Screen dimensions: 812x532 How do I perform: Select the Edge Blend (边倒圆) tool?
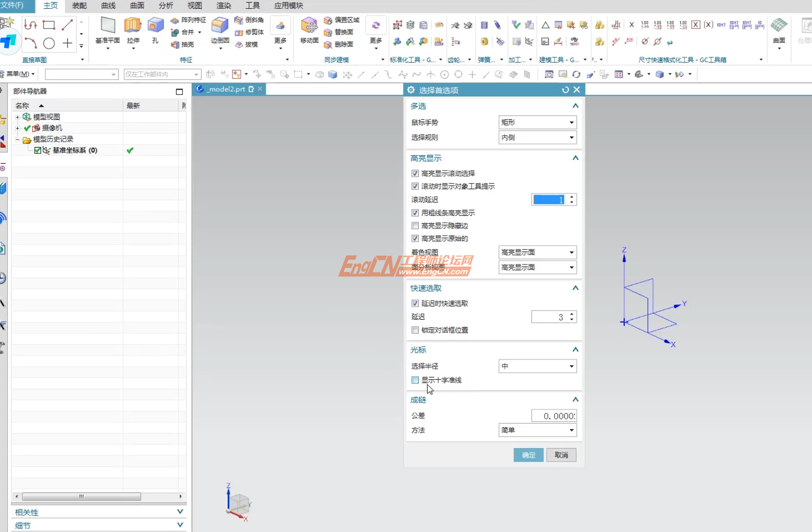(219, 32)
